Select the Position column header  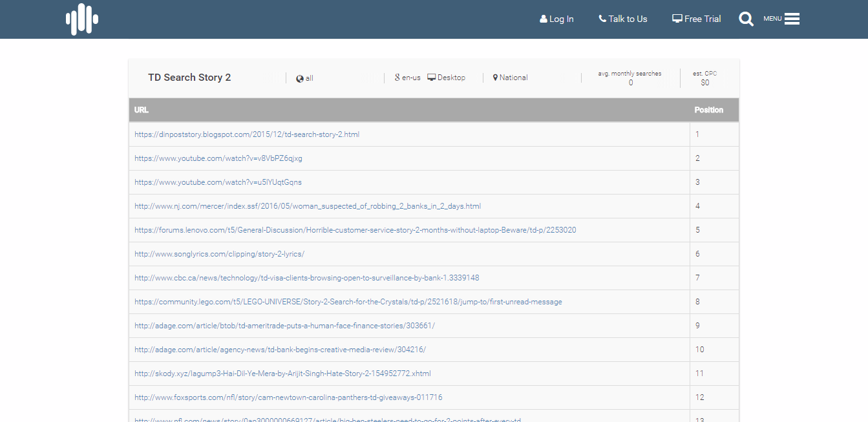point(714,110)
